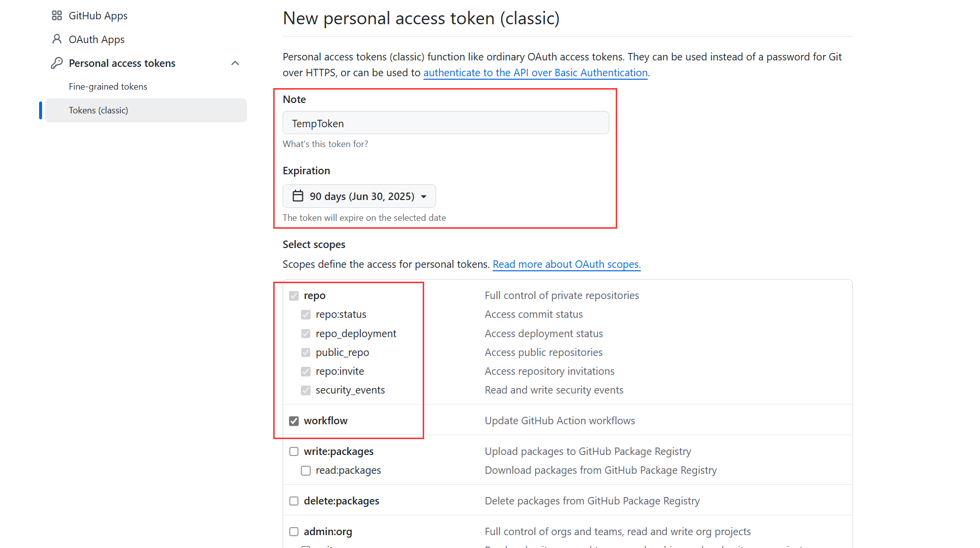Uncheck the workflow scope checkbox

294,421
